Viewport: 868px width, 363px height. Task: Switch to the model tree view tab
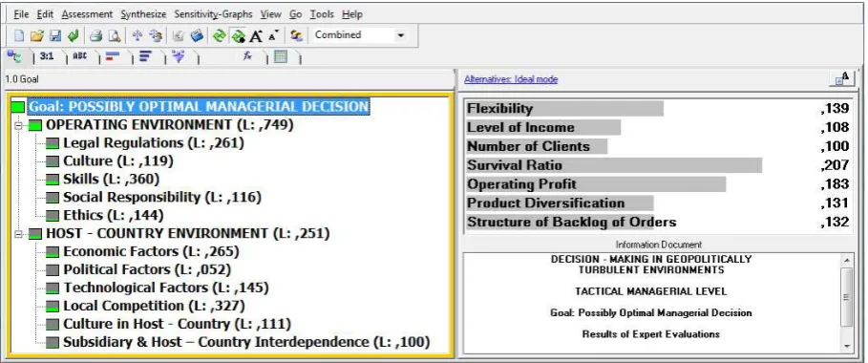[x=13, y=56]
